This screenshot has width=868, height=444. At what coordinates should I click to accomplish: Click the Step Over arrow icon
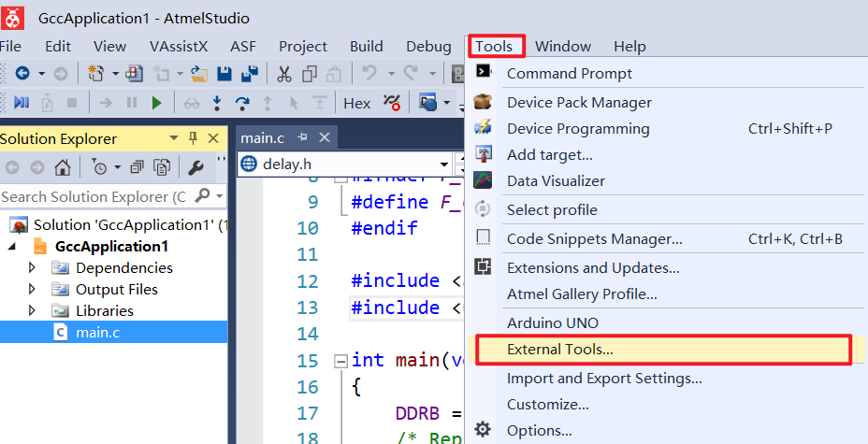coord(242,102)
